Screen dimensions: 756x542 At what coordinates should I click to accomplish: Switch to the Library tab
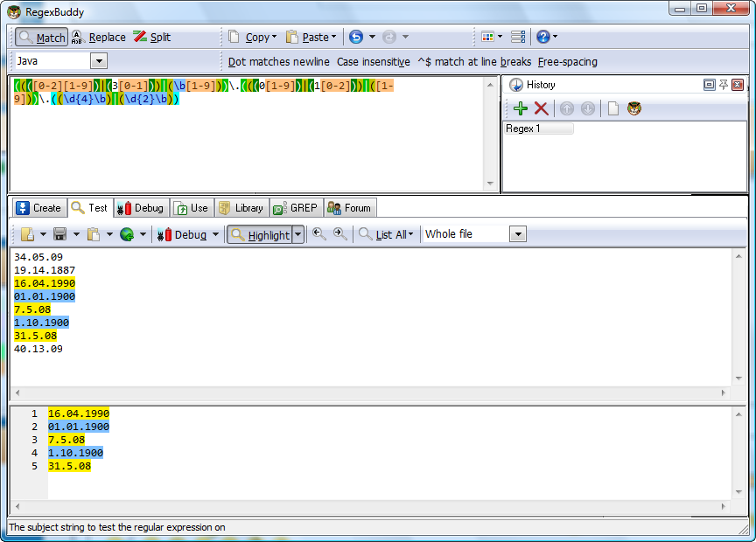coord(241,208)
